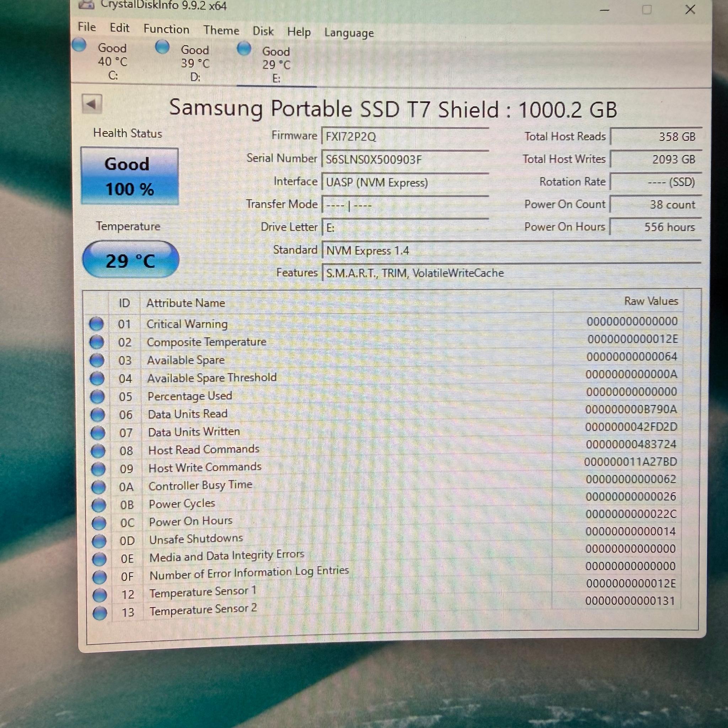The width and height of the screenshot is (728, 728).
Task: Click the Features field
Action: [511, 273]
